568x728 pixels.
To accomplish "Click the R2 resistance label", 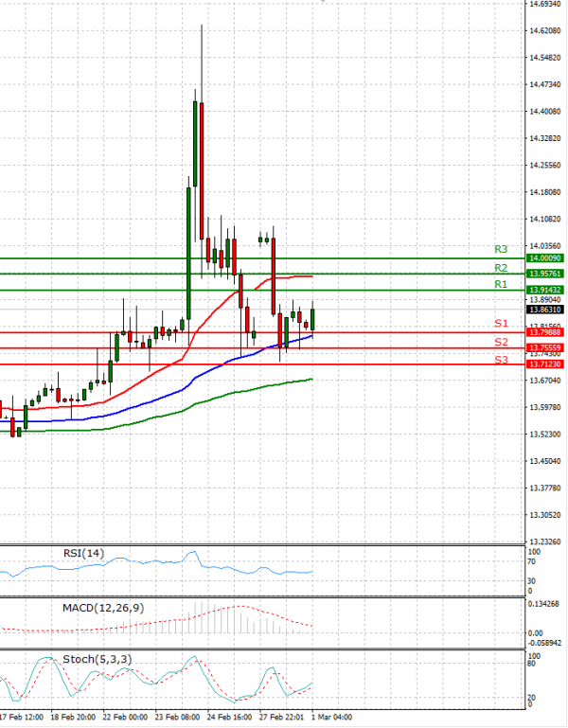I will pos(501,268).
